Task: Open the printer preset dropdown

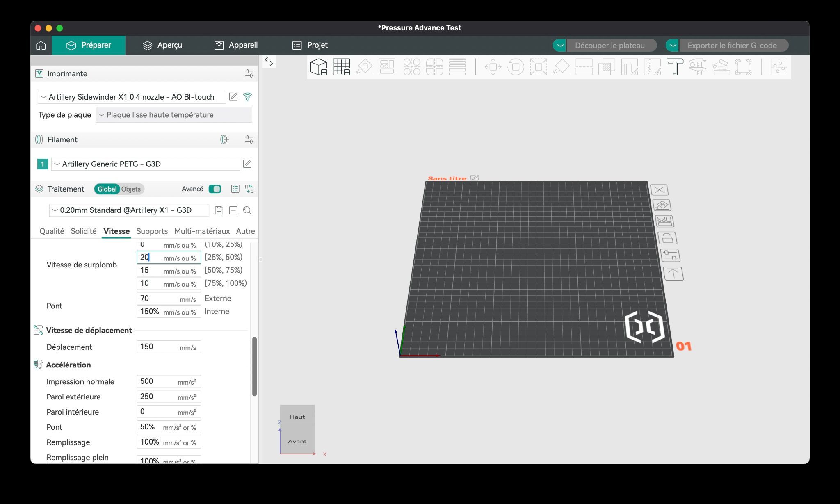Action: point(132,97)
